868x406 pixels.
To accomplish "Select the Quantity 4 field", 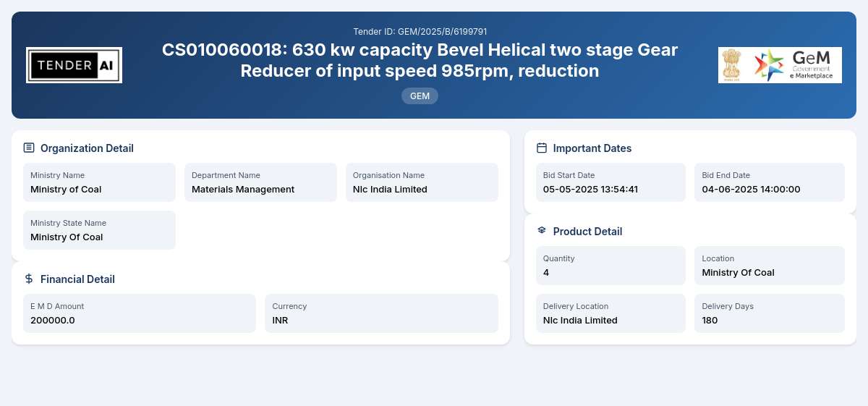I will tap(610, 266).
